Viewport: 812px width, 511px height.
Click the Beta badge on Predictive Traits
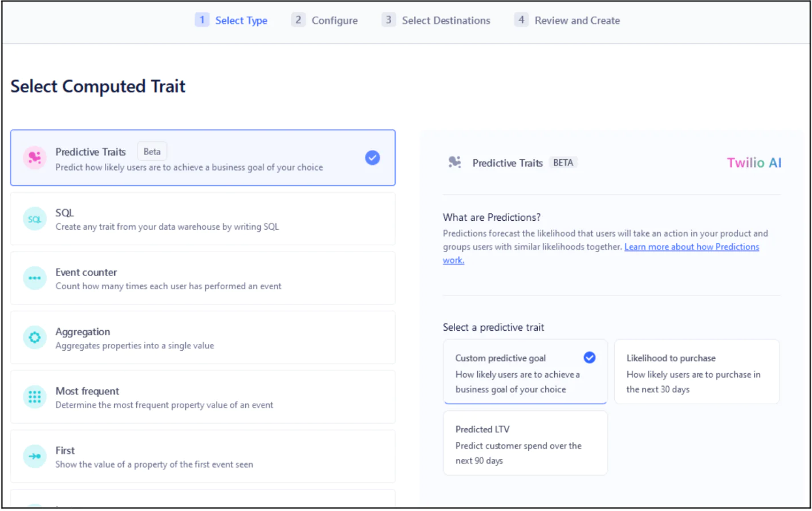point(152,152)
